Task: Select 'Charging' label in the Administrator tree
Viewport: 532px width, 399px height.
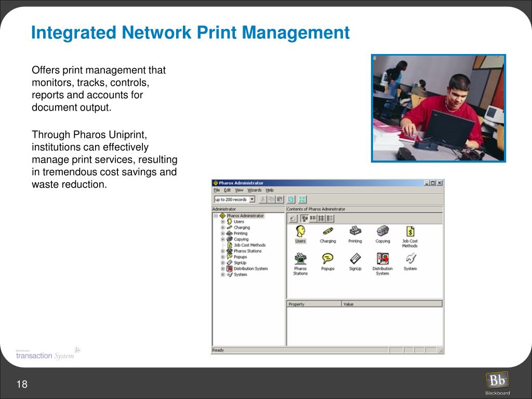Action: (242, 228)
